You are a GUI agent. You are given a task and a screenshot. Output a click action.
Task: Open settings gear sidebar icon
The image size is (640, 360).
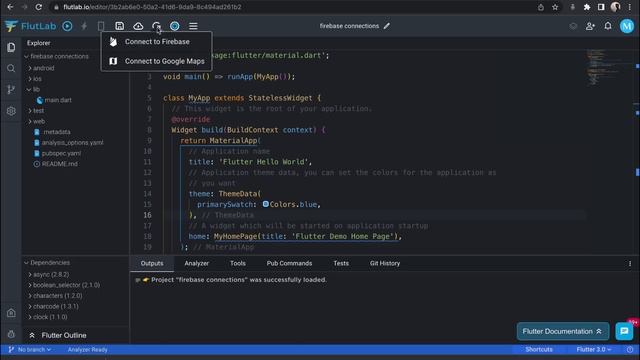coord(11,111)
